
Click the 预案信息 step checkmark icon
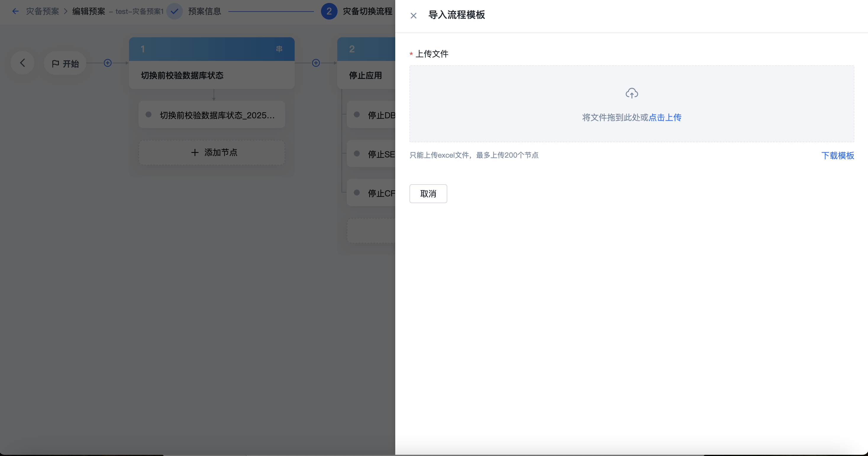point(174,12)
